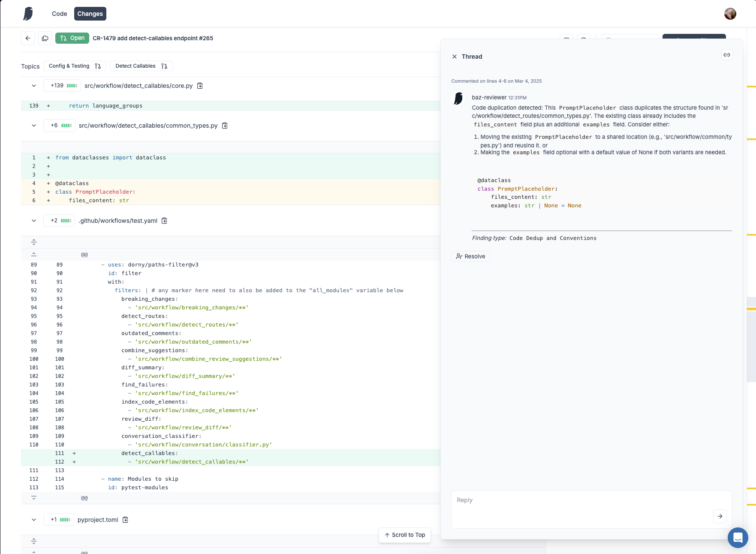Image resolution: width=756 pixels, height=554 pixels.
Task: Filter by Detect Callables topic
Action: tap(141, 66)
